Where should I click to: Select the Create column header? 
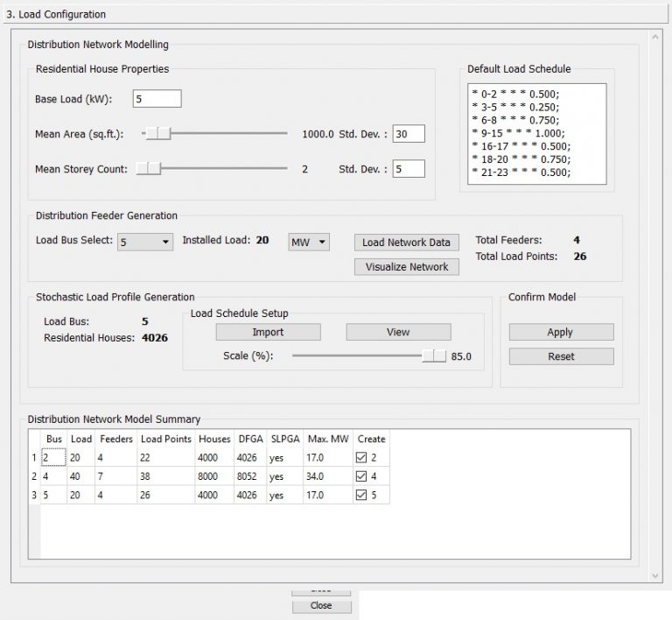click(x=371, y=439)
